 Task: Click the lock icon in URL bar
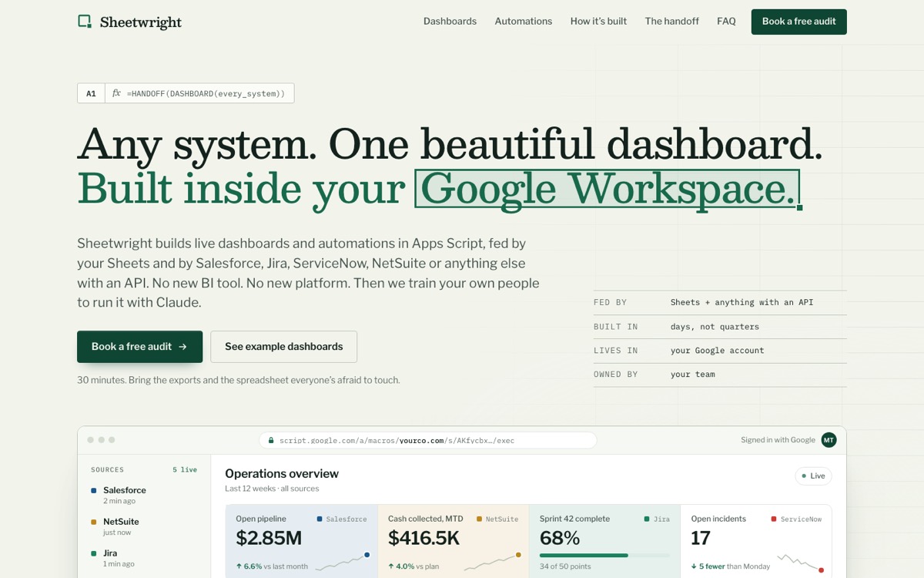tap(270, 441)
